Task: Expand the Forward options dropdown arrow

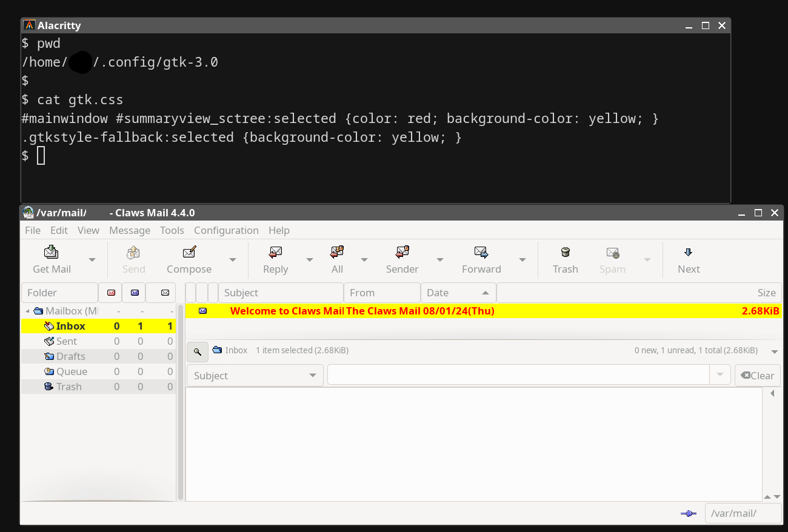Action: point(522,260)
